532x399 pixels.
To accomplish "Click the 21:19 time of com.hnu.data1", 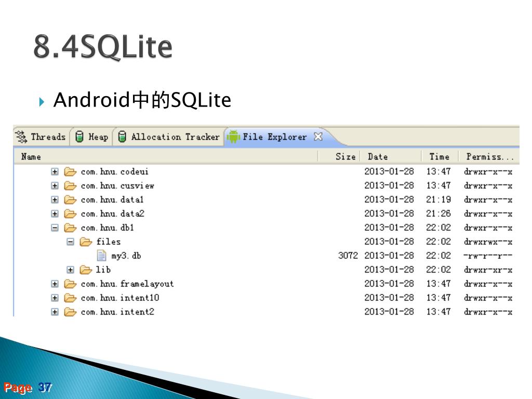I will click(x=438, y=199).
